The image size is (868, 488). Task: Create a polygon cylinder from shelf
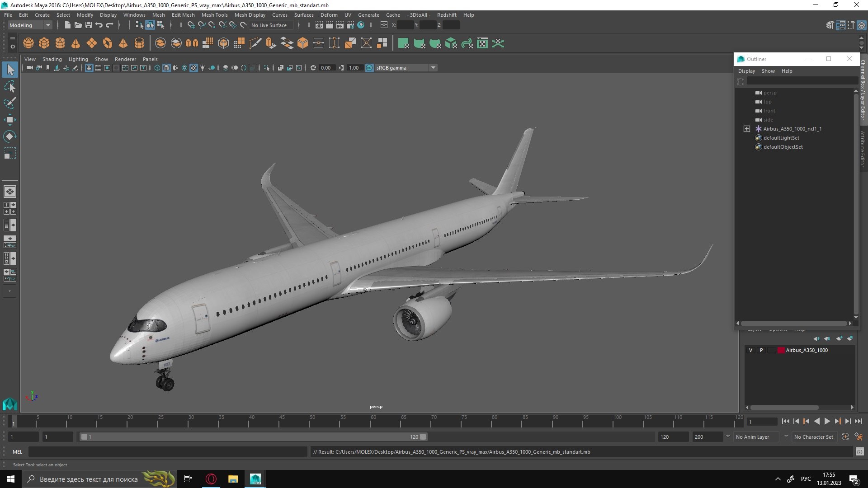[60, 43]
